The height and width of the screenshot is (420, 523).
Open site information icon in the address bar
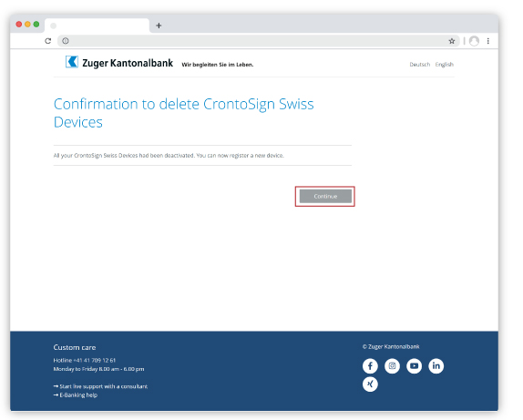pos(66,41)
